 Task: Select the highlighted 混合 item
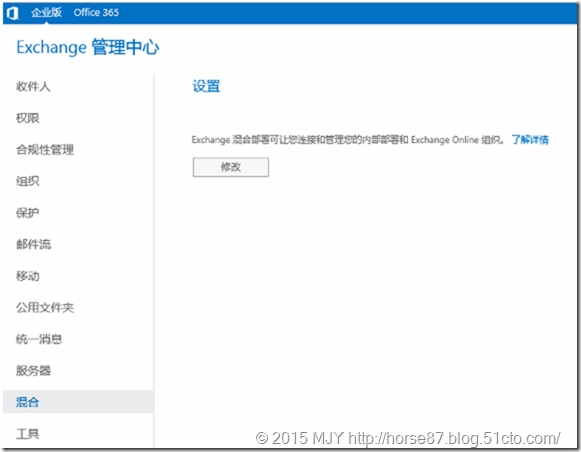[x=78, y=402]
